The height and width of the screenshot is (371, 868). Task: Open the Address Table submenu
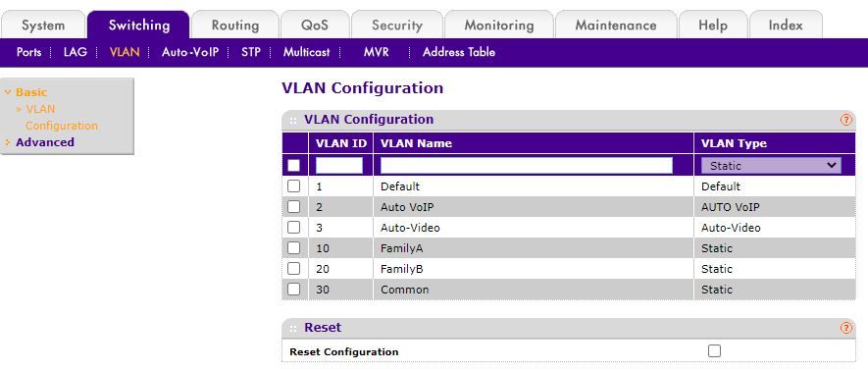coord(459,53)
